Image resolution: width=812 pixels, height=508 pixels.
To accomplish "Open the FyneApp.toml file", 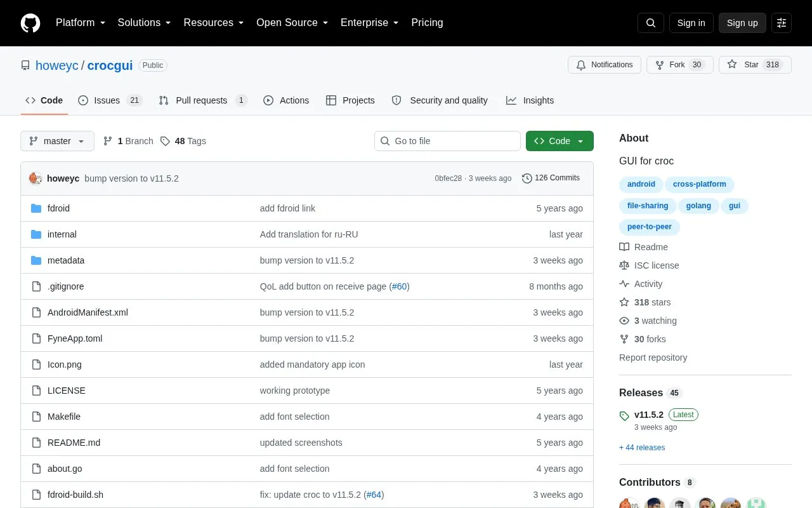I will pyautogui.click(x=75, y=338).
